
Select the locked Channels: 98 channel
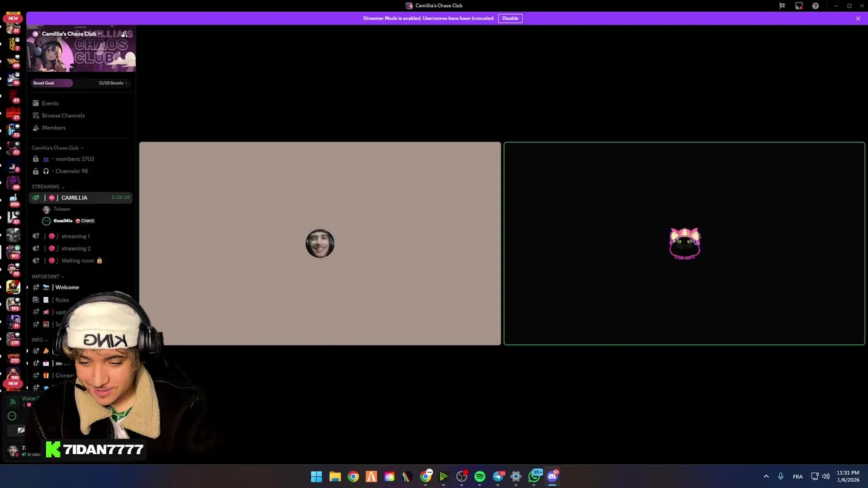(81, 171)
